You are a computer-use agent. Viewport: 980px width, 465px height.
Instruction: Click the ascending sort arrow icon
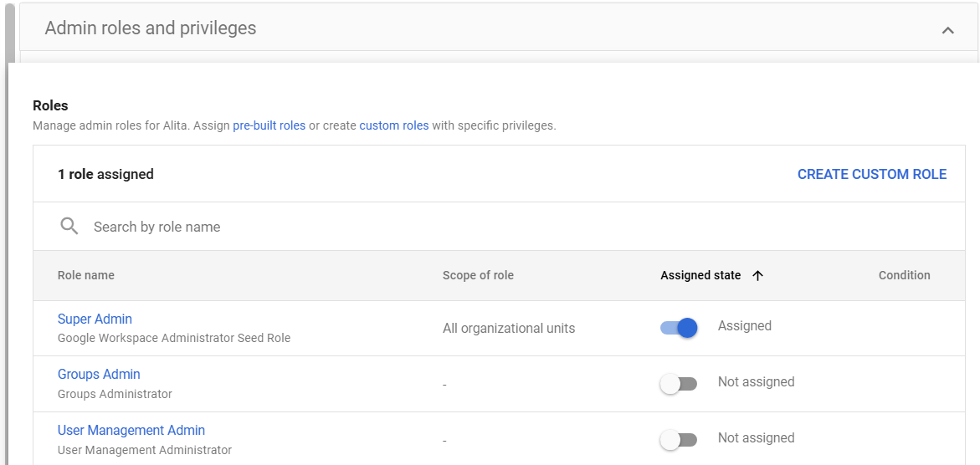(x=758, y=276)
